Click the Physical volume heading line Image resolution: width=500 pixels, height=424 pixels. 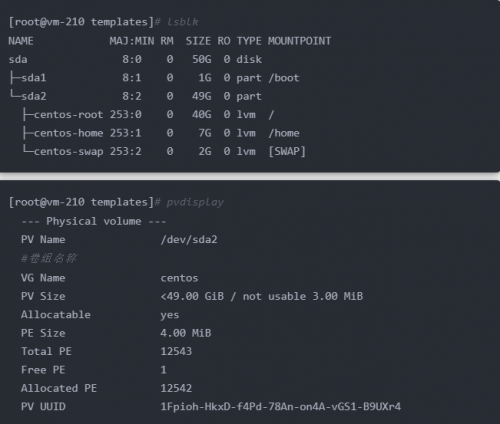94,221
